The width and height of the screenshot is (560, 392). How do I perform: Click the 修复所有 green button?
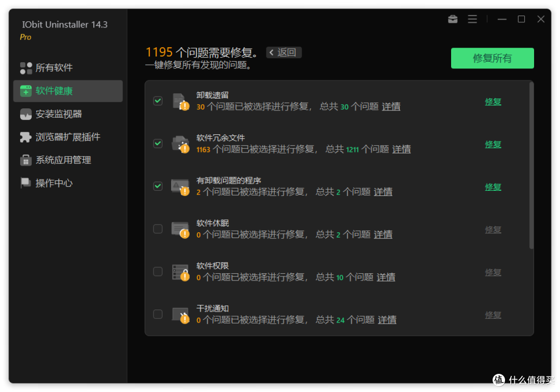coord(492,58)
